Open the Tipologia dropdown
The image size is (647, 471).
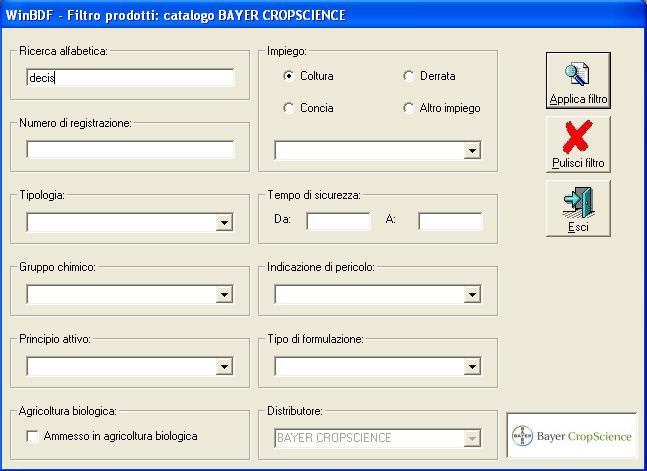point(224,222)
